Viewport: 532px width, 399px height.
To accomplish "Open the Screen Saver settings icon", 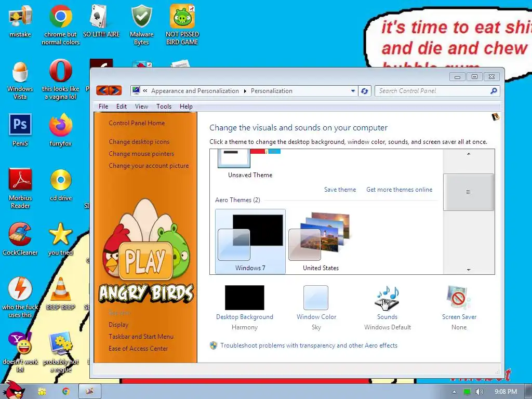I will (x=459, y=298).
